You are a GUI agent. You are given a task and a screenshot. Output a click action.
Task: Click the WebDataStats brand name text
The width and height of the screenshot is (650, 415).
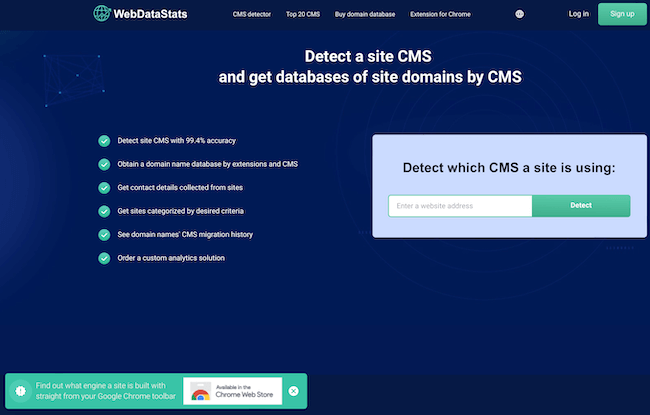(150, 14)
